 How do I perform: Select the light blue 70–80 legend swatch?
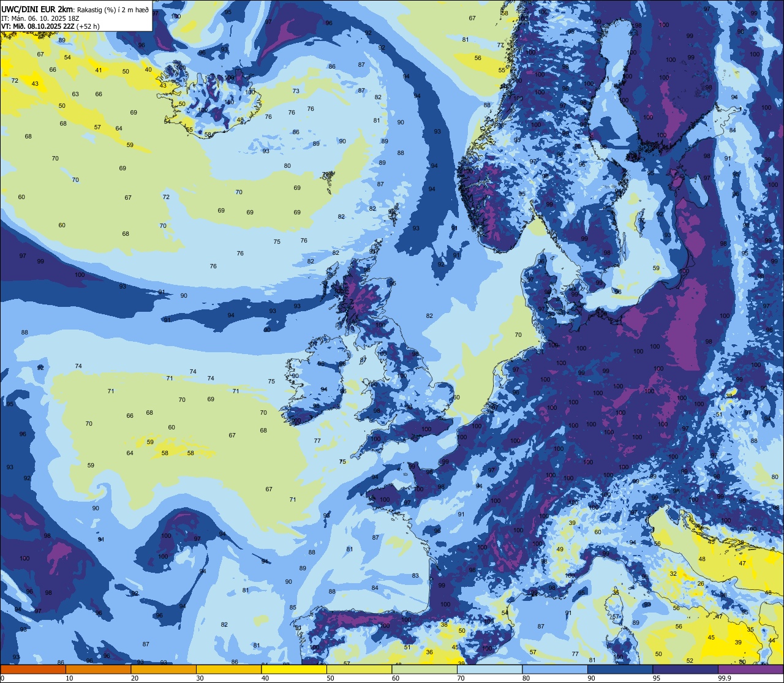(489, 669)
